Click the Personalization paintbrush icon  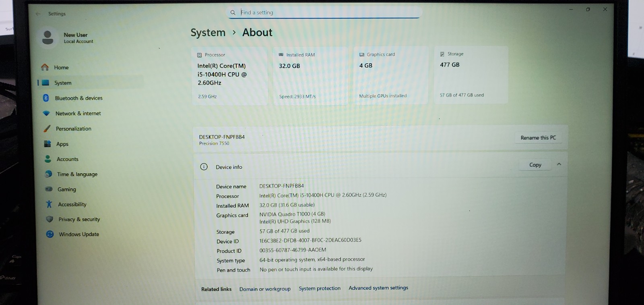(x=47, y=129)
